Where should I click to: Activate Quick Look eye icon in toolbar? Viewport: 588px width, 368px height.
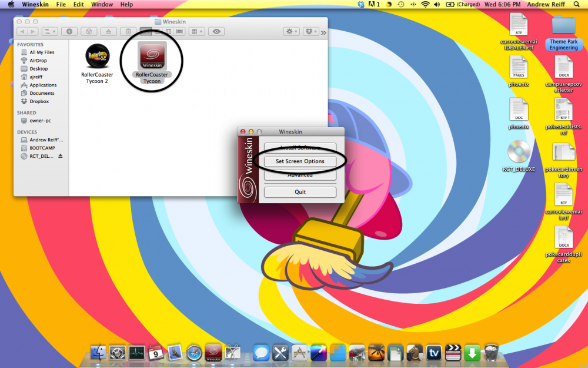coord(216,31)
